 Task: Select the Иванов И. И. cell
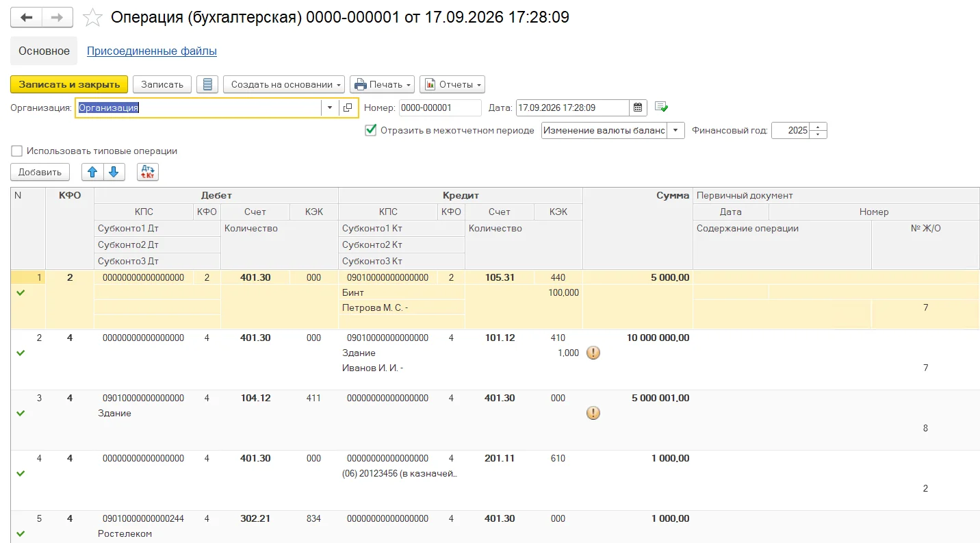(x=402, y=368)
